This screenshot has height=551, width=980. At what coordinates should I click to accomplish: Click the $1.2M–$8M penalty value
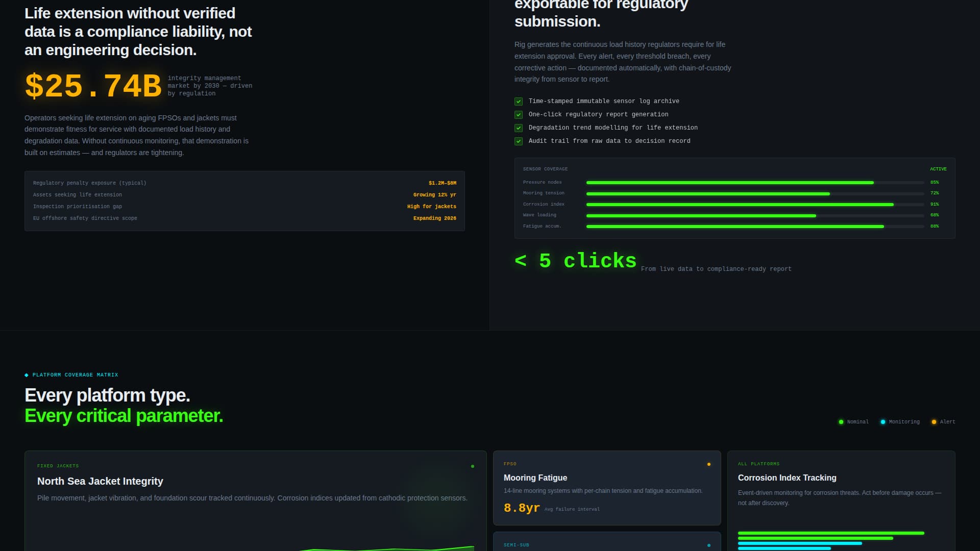pos(443,183)
